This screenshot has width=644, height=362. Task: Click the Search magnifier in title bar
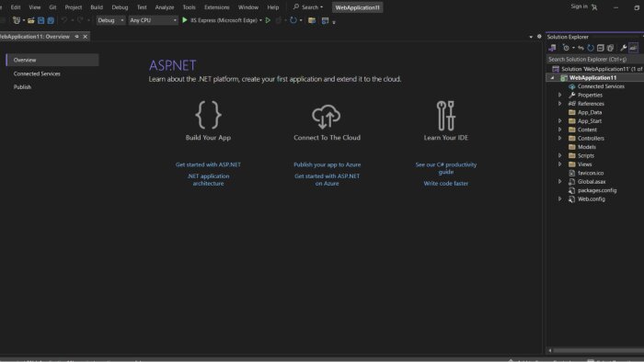(296, 7)
